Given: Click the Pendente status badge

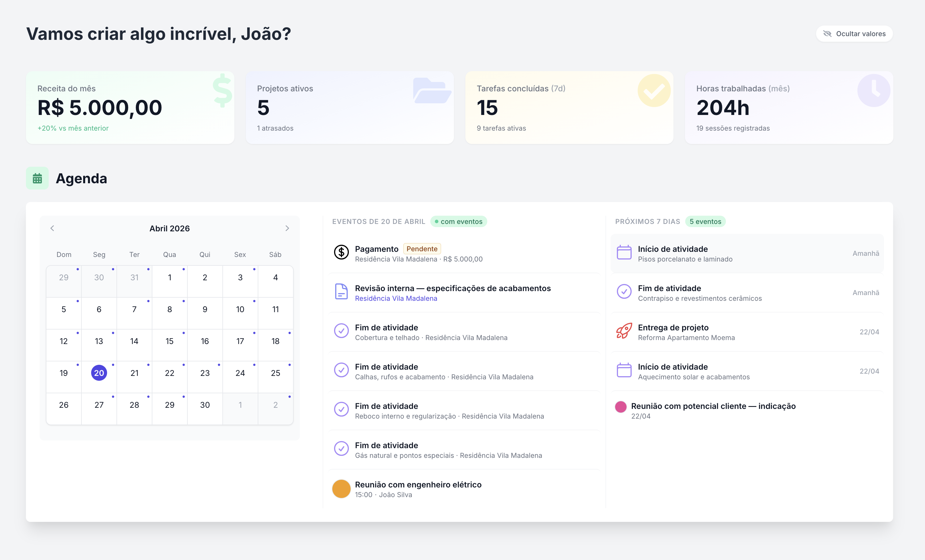Looking at the screenshot, I should tap(422, 249).
